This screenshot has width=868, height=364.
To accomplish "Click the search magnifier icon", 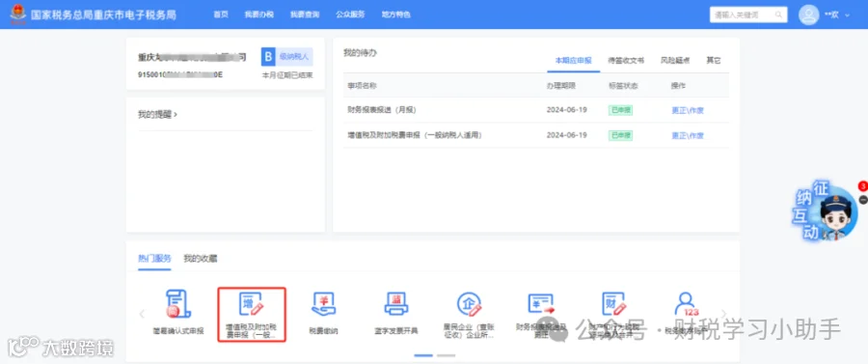I will tap(779, 14).
